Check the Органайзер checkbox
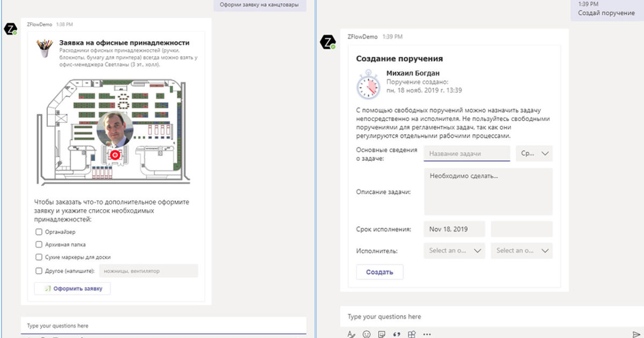644x338 pixels. 39,232
